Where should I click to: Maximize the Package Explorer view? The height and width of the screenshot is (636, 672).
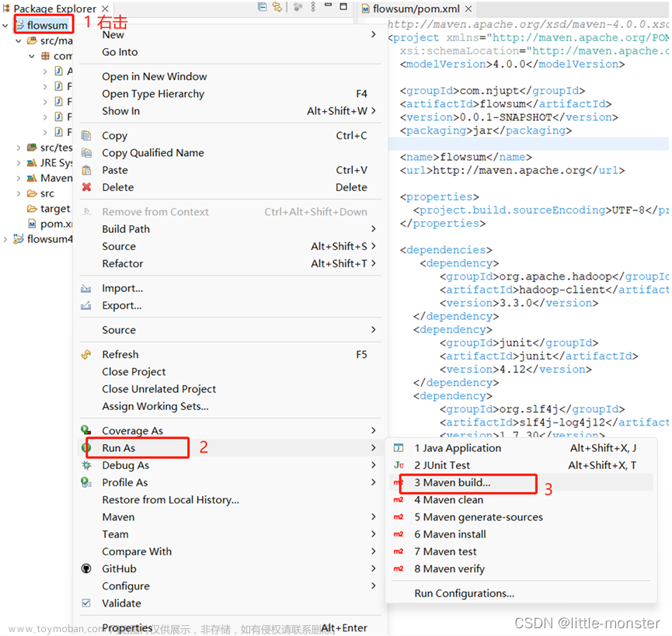pyautogui.click(x=343, y=6)
